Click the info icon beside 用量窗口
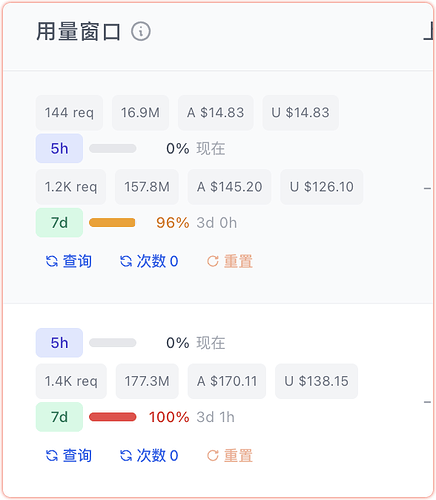This screenshot has width=436, height=500. (141, 32)
